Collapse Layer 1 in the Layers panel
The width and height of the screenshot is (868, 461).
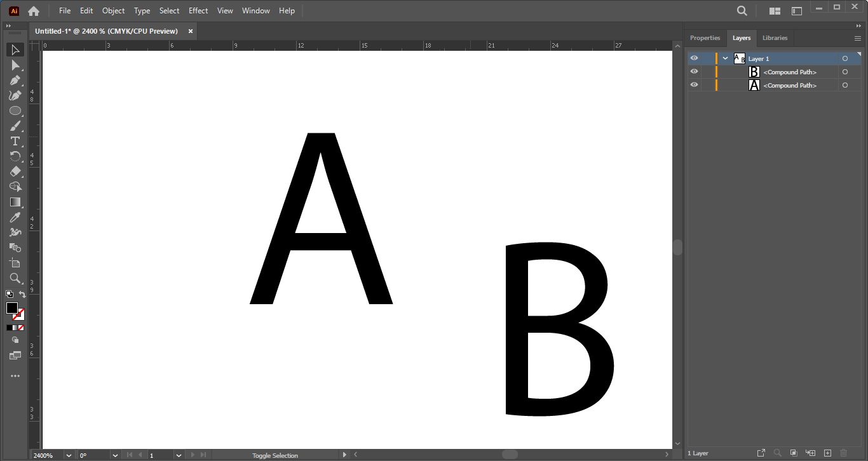724,58
